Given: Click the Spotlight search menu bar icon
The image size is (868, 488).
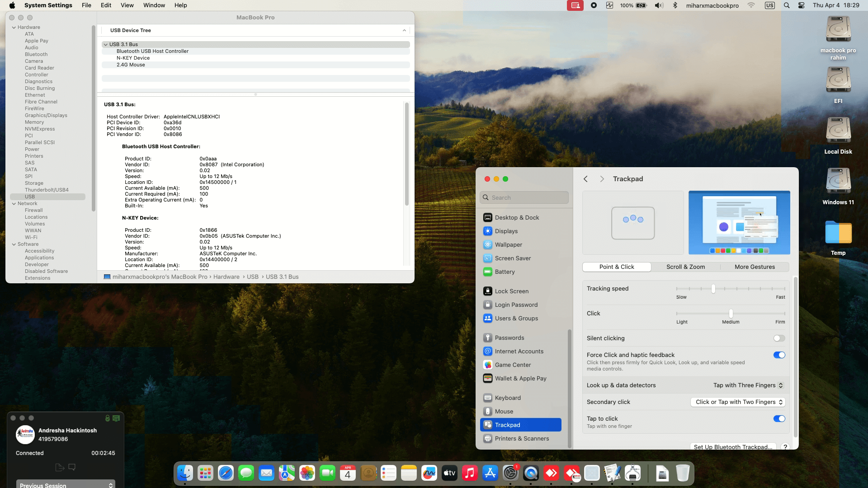Looking at the screenshot, I should click(x=787, y=5).
